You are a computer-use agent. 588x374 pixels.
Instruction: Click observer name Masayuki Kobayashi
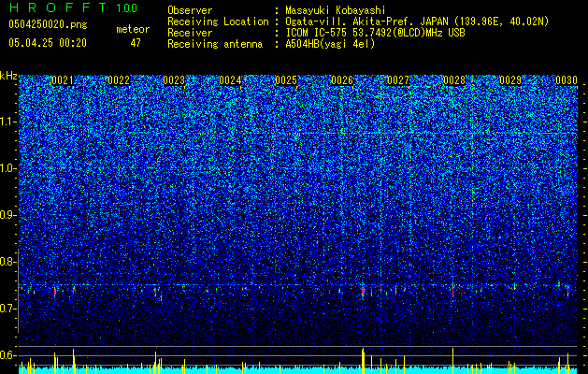(336, 10)
